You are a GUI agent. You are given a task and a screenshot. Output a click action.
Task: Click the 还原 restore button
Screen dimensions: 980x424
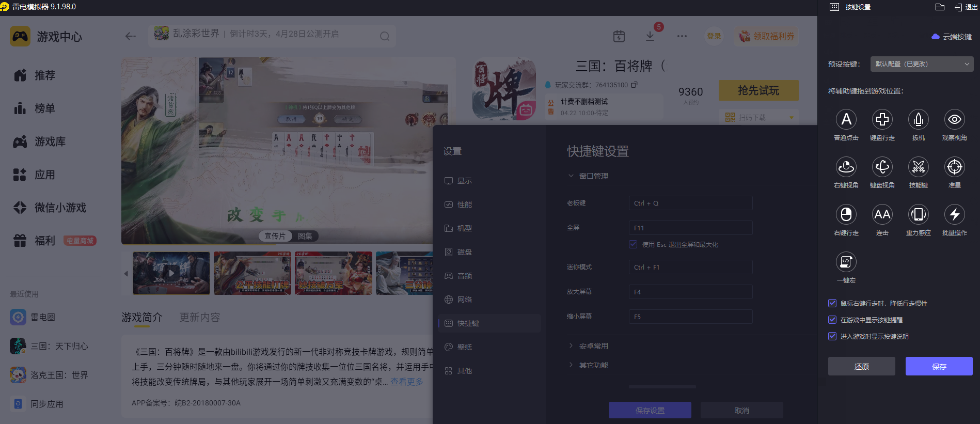(x=861, y=366)
